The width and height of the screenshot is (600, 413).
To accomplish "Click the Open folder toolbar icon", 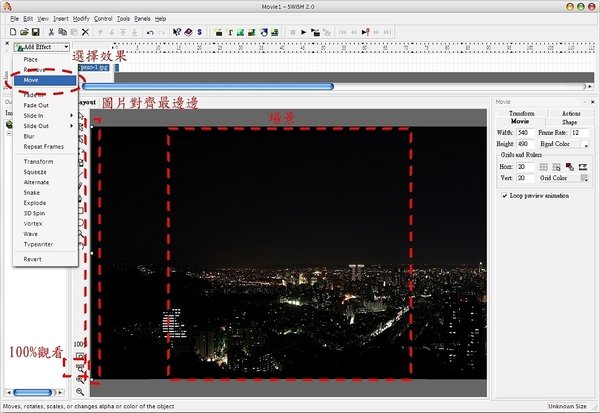I will 24,32.
